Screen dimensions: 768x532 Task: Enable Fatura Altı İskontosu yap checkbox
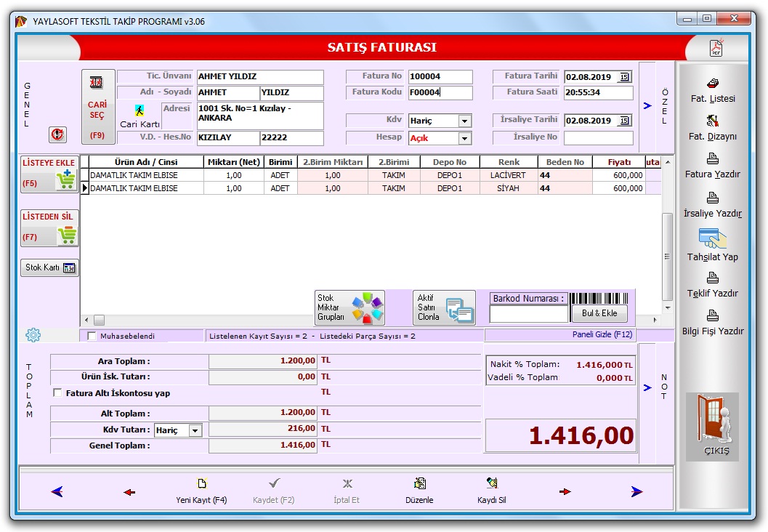pyautogui.click(x=57, y=393)
